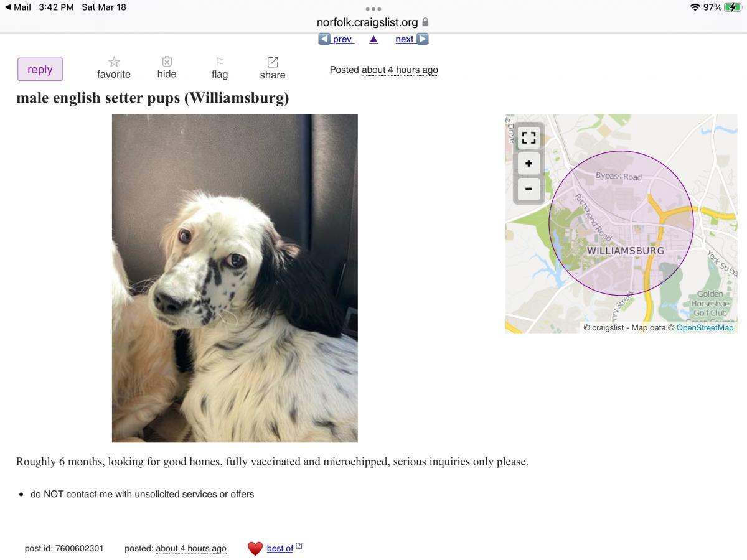Flag this posting
Viewport: 747px width, 560px height.
click(x=220, y=62)
